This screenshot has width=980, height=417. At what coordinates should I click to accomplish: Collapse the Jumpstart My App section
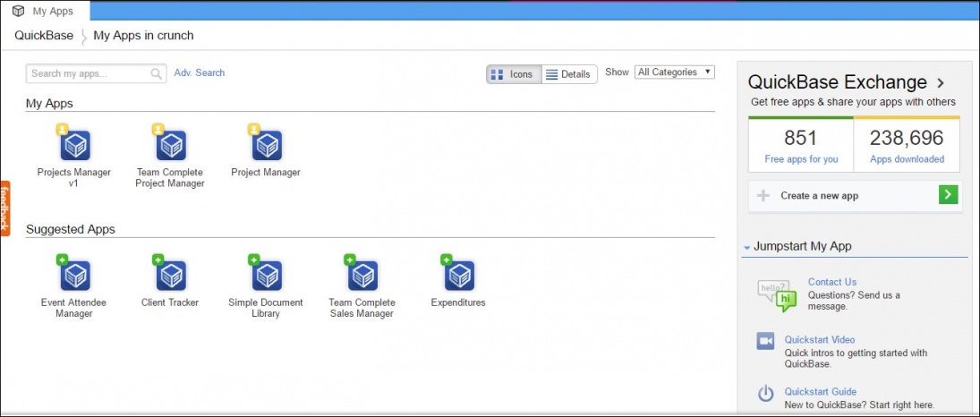click(x=747, y=248)
